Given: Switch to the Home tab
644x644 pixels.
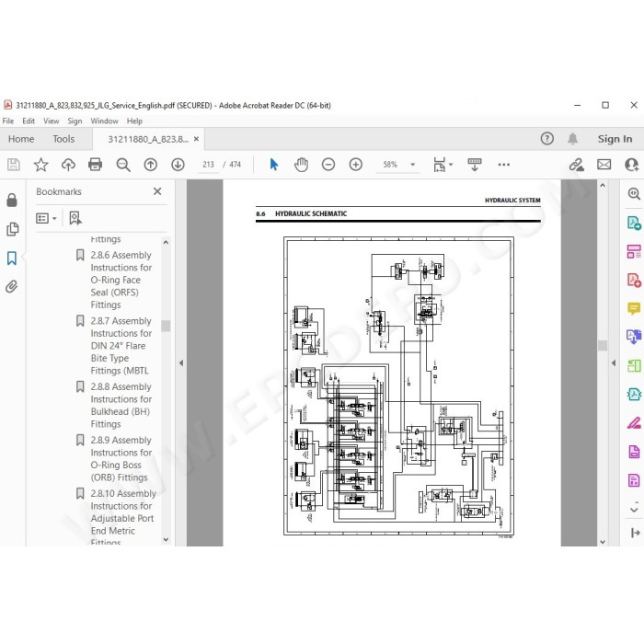Looking at the screenshot, I should pos(21,139).
